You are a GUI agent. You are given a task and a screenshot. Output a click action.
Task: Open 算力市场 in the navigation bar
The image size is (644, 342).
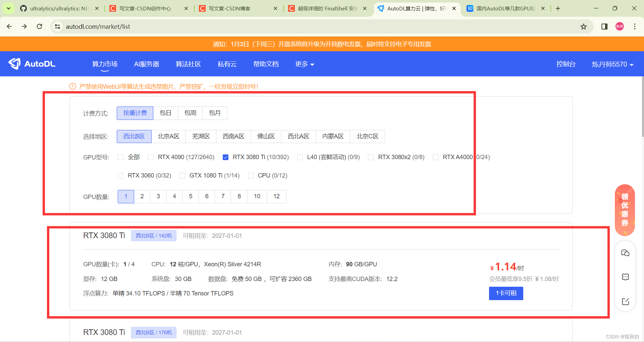[105, 64]
